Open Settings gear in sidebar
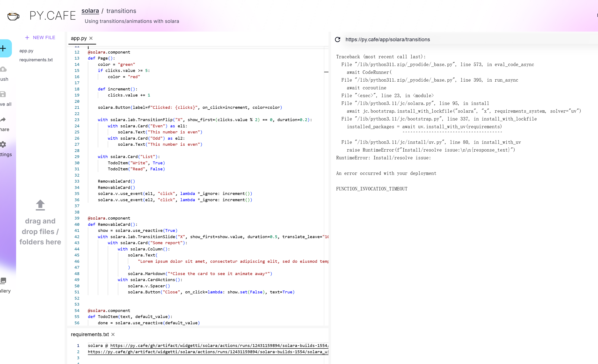Screen dimensions: 598x364 pos(3,145)
